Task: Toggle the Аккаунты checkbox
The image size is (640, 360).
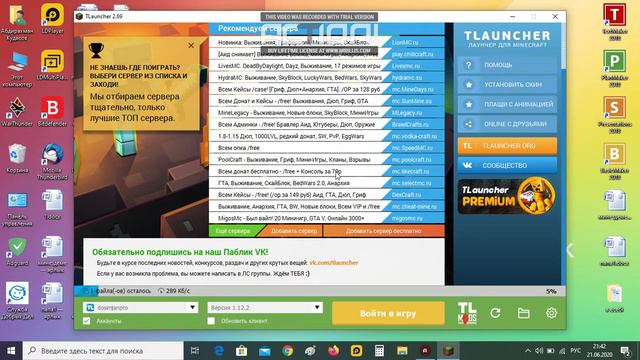Action: (87, 321)
